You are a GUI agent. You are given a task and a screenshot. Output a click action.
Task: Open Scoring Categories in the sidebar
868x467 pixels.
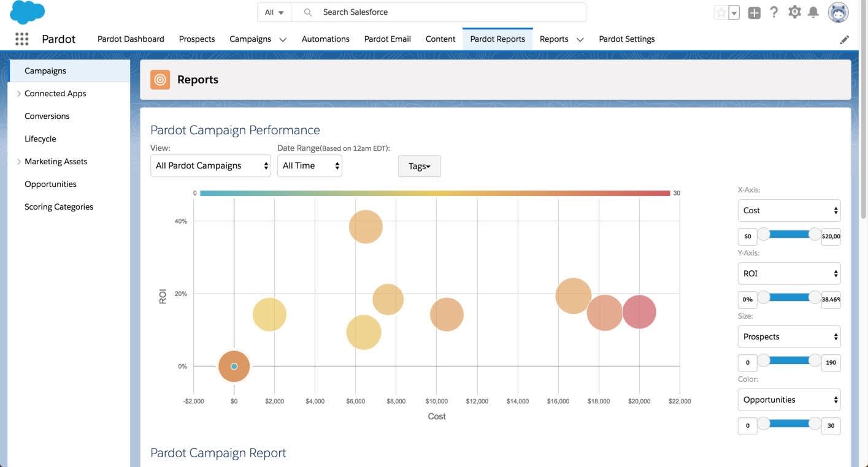pyautogui.click(x=59, y=207)
